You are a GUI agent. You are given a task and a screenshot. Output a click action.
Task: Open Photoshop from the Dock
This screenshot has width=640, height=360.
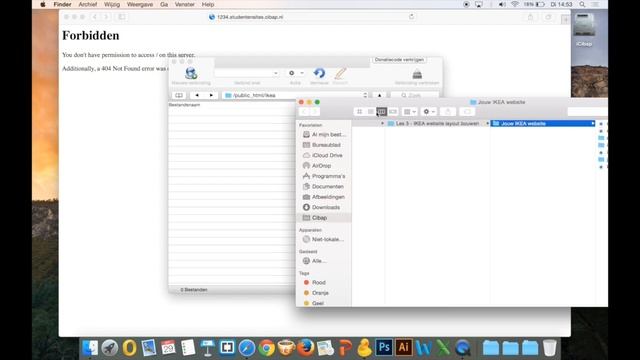click(384, 347)
